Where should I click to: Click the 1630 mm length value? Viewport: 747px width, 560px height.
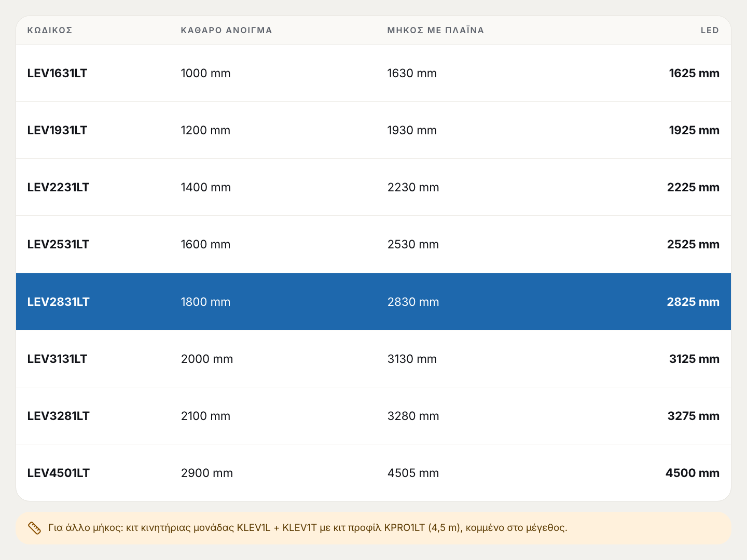(412, 73)
